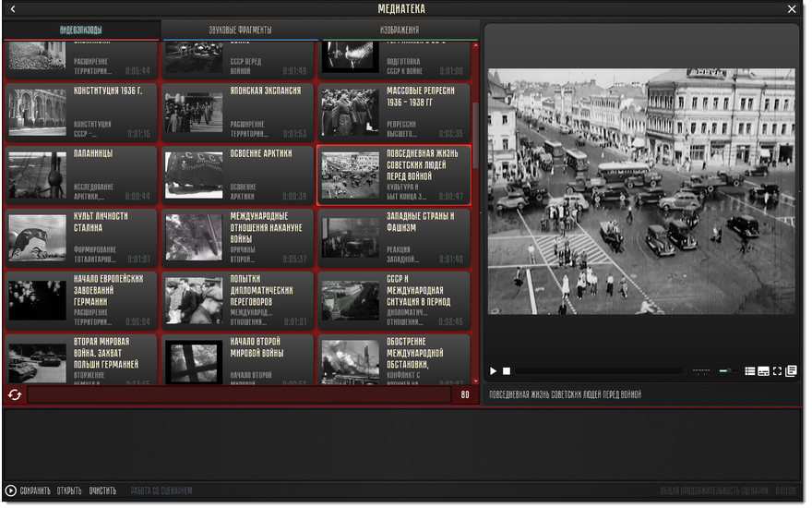
Task: Click the caption text under the player
Action: click(565, 395)
